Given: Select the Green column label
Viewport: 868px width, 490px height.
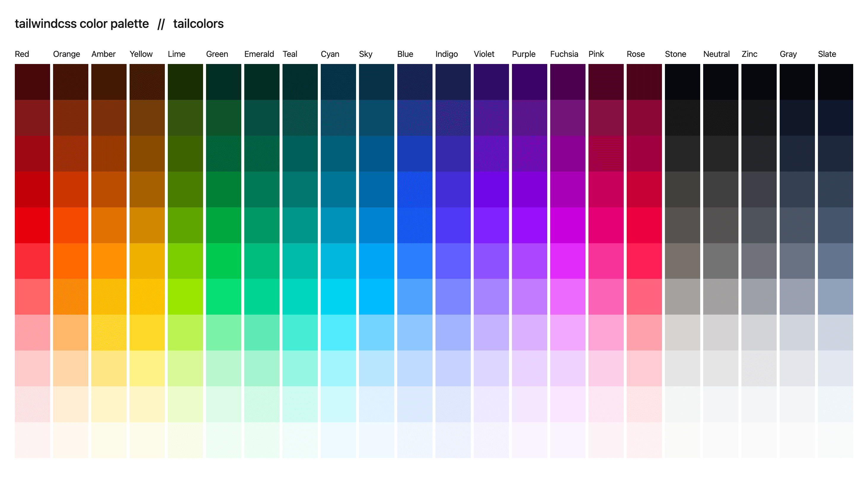Looking at the screenshot, I should tap(217, 54).
